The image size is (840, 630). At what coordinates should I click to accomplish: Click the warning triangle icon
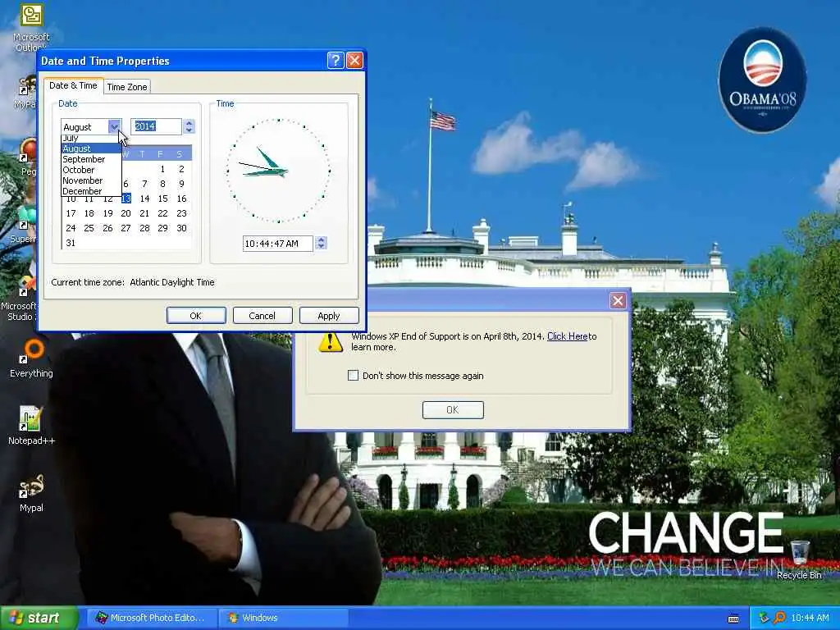click(x=331, y=342)
